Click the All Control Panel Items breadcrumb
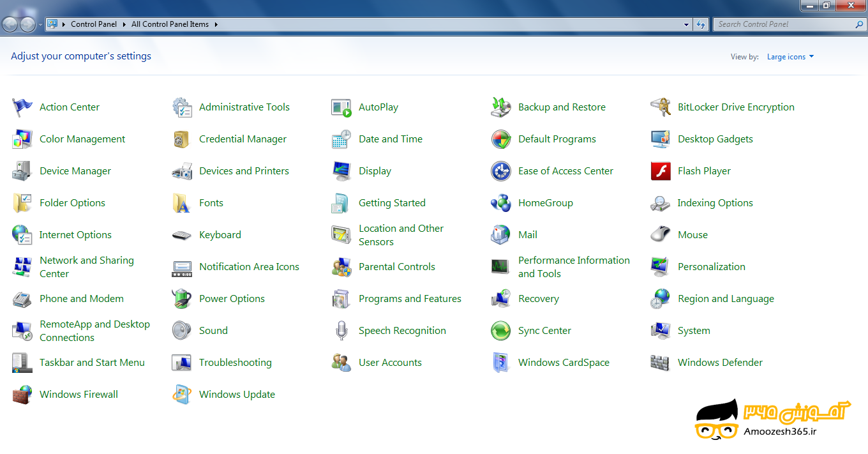The height and width of the screenshot is (454, 868). (170, 24)
